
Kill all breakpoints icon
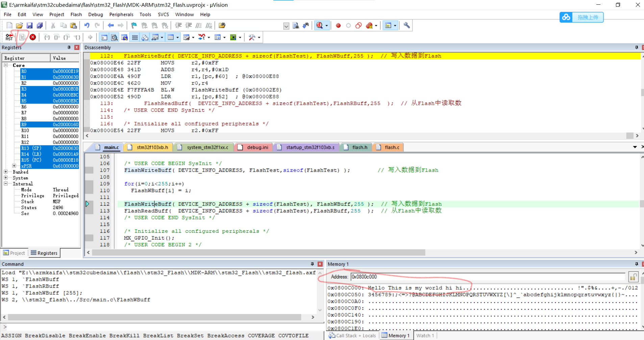point(369,25)
